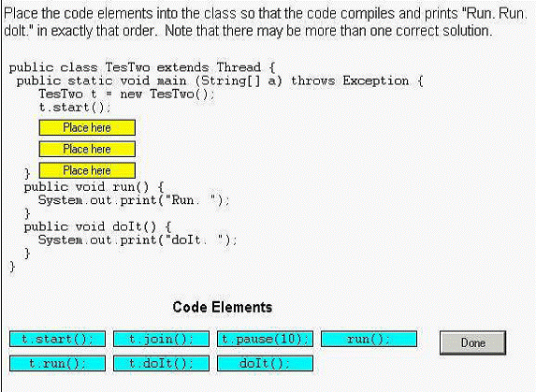Click the Done button
Image resolution: width=536 pixels, height=392 pixels.
tap(472, 342)
